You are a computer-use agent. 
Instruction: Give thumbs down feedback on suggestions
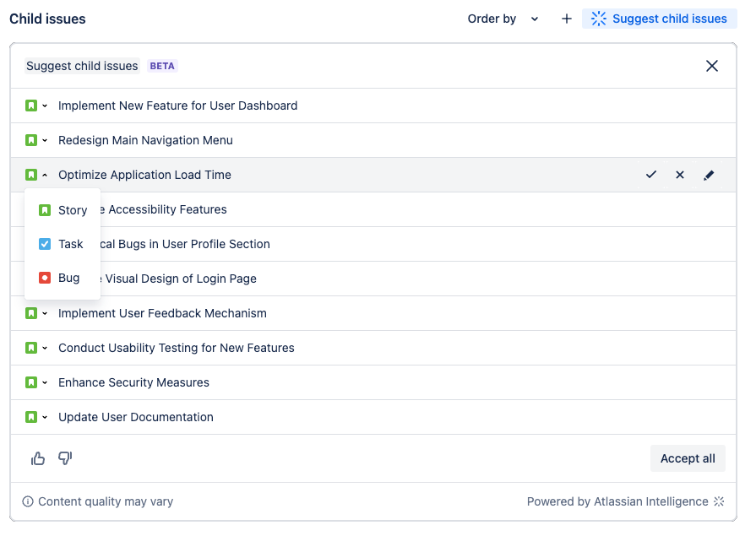tap(65, 458)
